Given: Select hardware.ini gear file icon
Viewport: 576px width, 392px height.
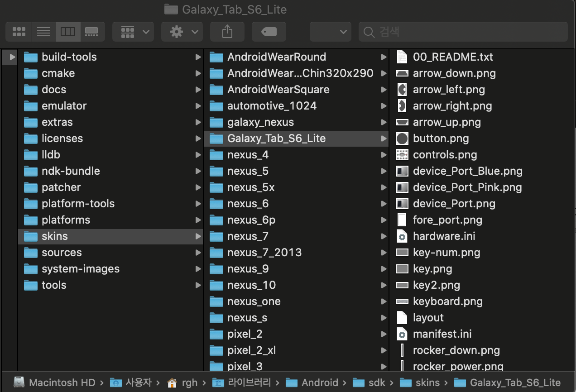Looking at the screenshot, I should (x=402, y=236).
